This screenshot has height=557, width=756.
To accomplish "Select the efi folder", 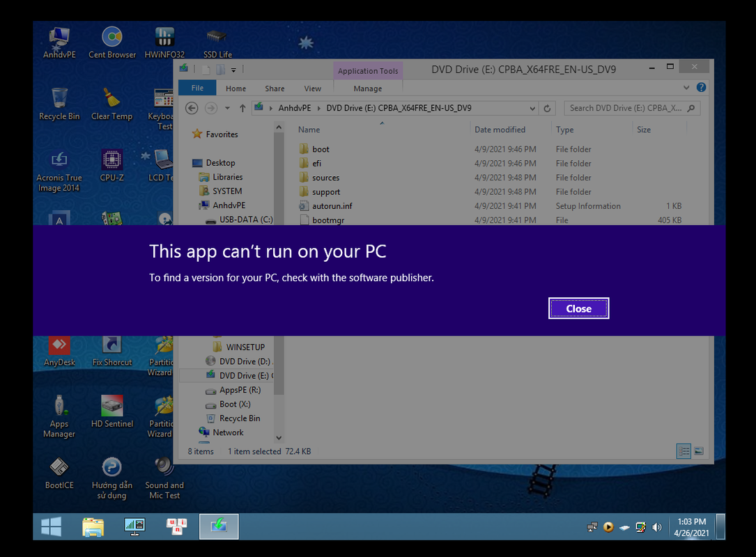I will click(x=316, y=164).
